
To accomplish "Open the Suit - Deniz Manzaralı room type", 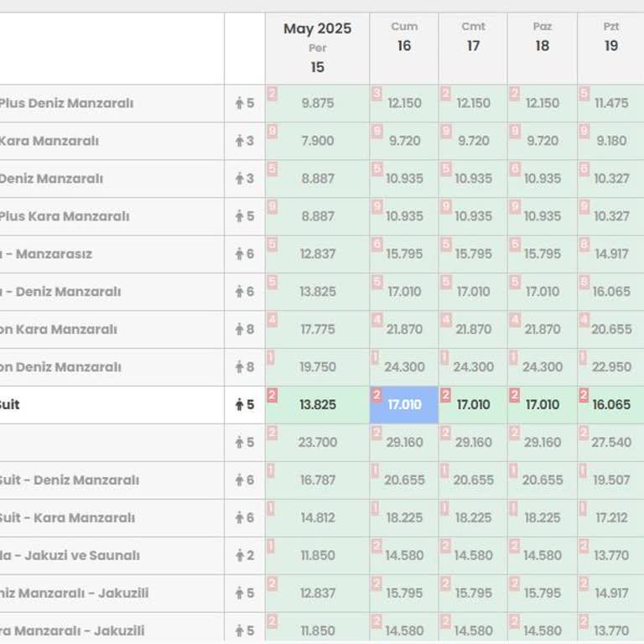I will pyautogui.click(x=69, y=480).
